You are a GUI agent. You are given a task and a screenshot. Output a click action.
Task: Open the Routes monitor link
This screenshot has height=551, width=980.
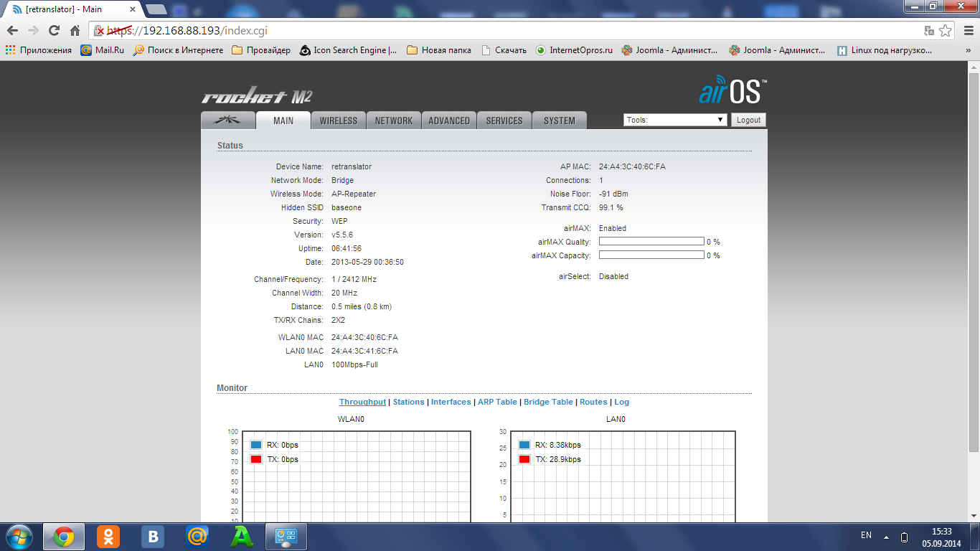(593, 402)
